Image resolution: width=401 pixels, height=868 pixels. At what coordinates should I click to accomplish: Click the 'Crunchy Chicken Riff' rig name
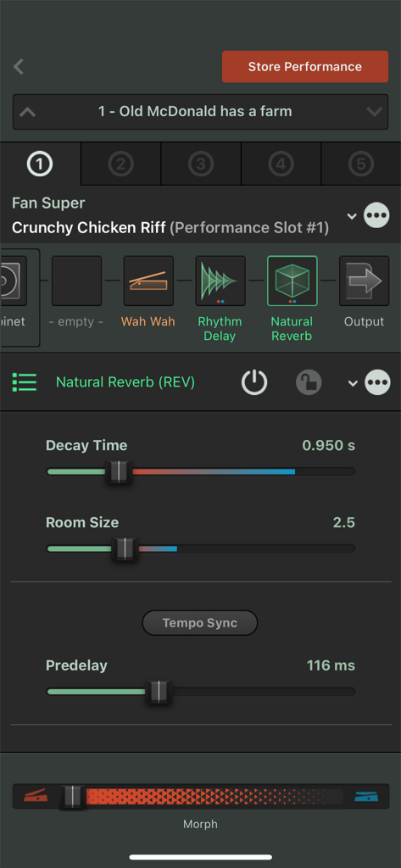[x=89, y=228]
